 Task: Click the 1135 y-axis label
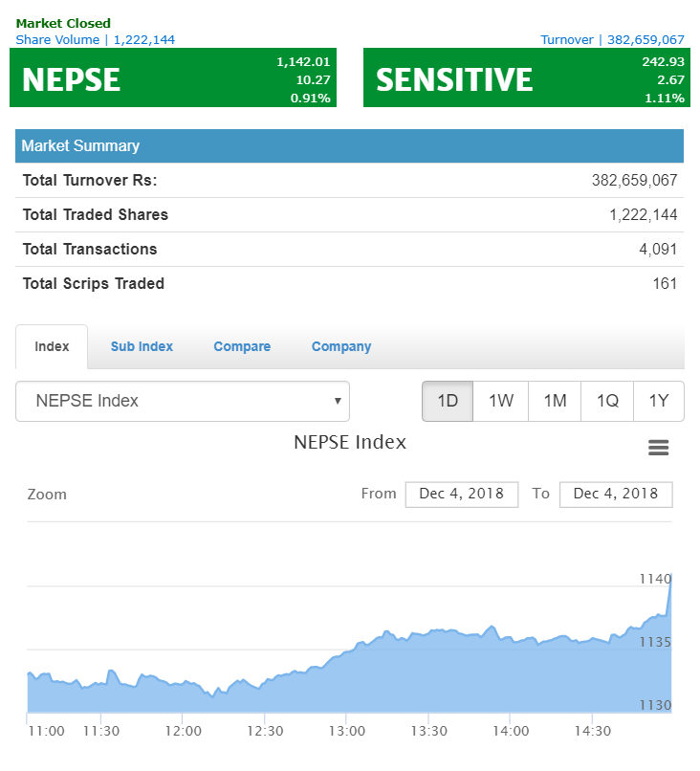655,642
